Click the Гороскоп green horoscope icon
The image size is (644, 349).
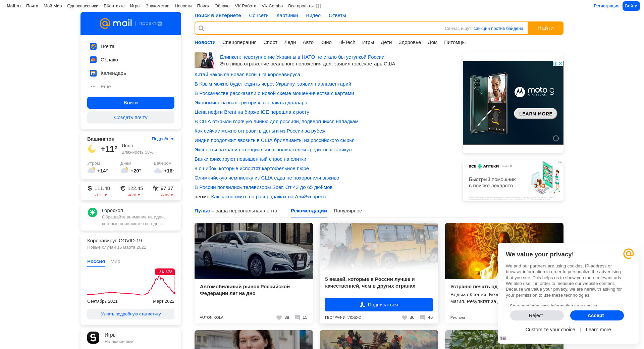pos(93,212)
